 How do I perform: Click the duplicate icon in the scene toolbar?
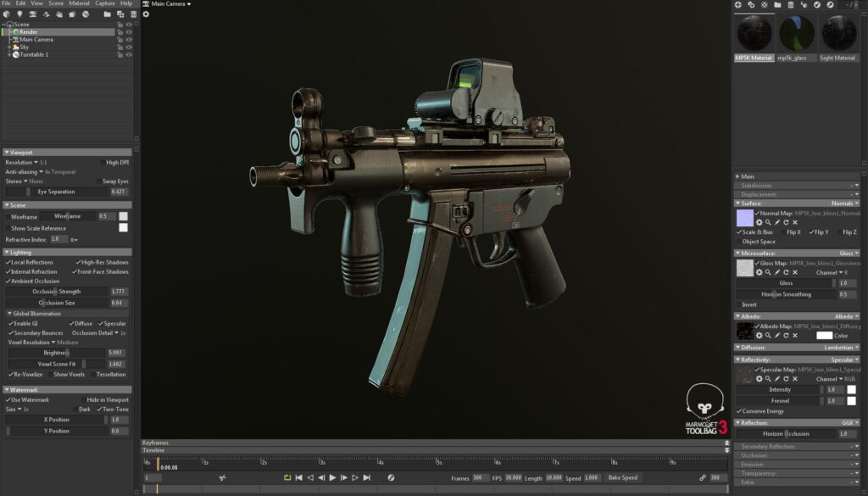[120, 14]
